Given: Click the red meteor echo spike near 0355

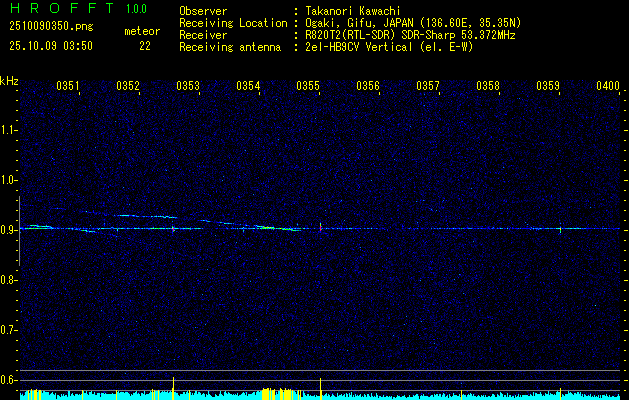Looking at the screenshot, I should pyautogui.click(x=321, y=227).
